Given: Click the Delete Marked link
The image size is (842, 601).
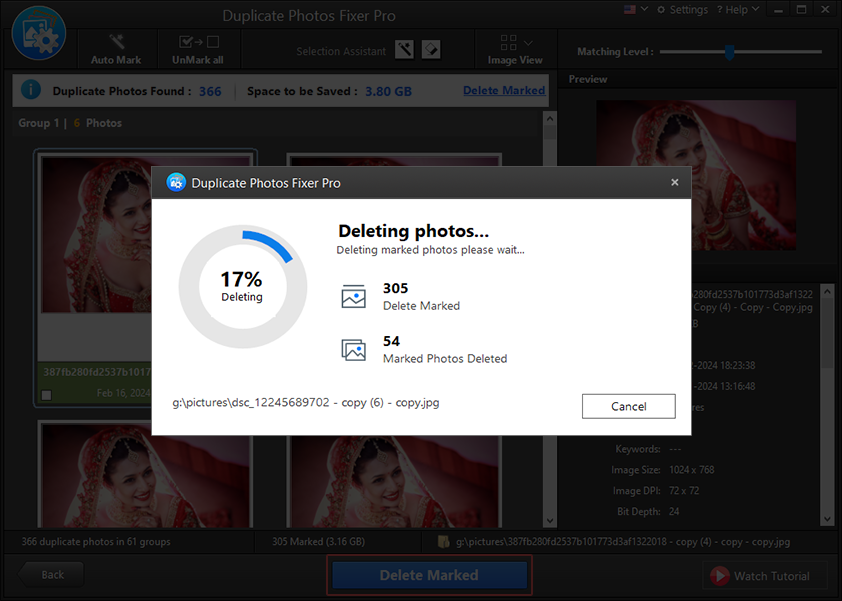Looking at the screenshot, I should pyautogui.click(x=504, y=90).
